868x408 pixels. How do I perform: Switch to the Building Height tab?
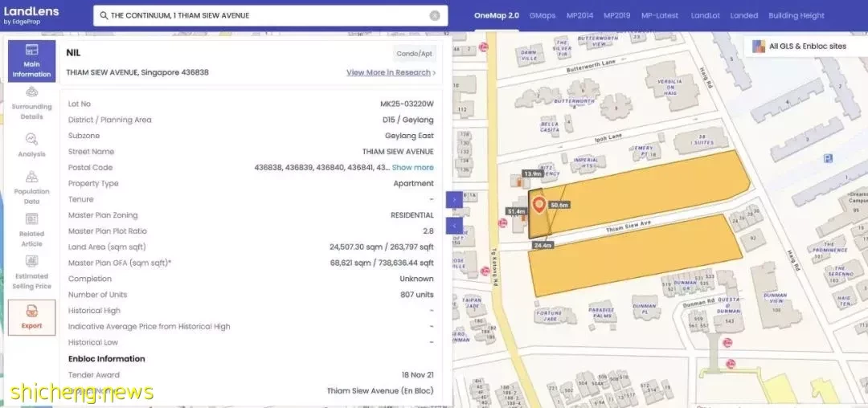[796, 15]
